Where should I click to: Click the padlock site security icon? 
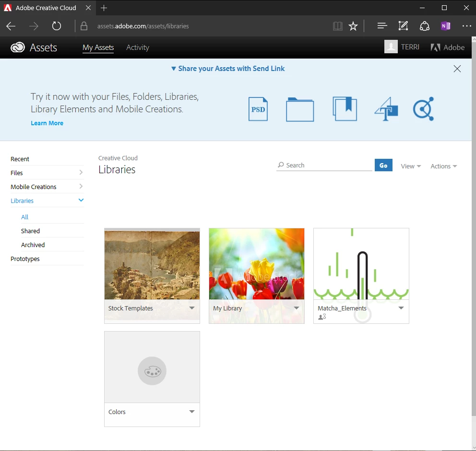pos(84,26)
